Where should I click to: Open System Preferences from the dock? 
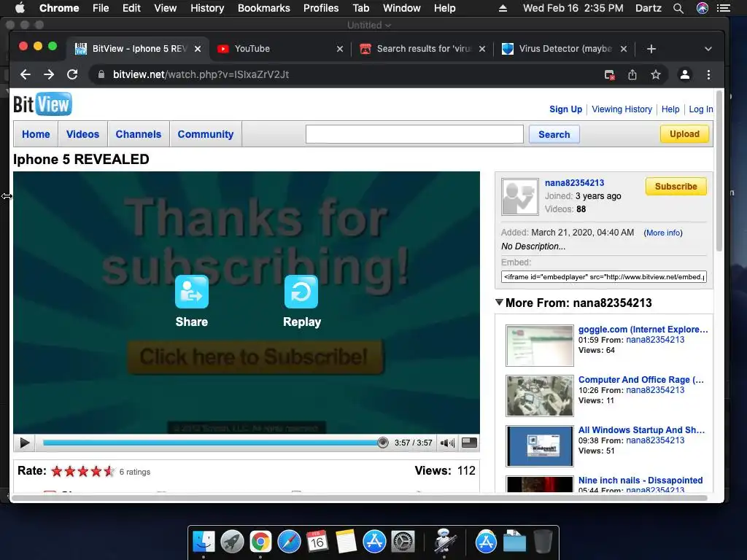(x=403, y=542)
